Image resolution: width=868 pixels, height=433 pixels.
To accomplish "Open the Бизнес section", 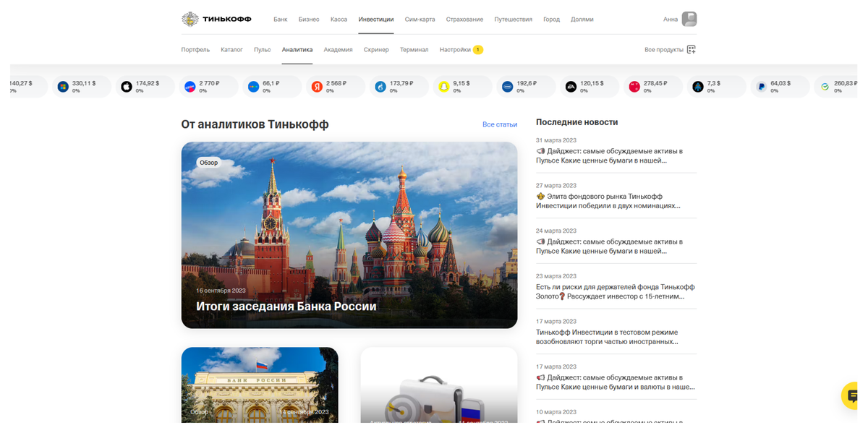I will click(309, 20).
